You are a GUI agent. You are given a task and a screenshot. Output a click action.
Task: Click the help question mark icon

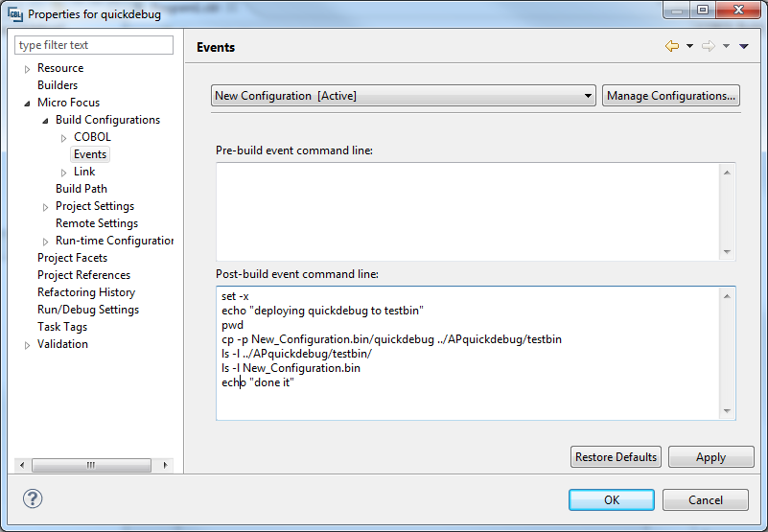coord(33,498)
